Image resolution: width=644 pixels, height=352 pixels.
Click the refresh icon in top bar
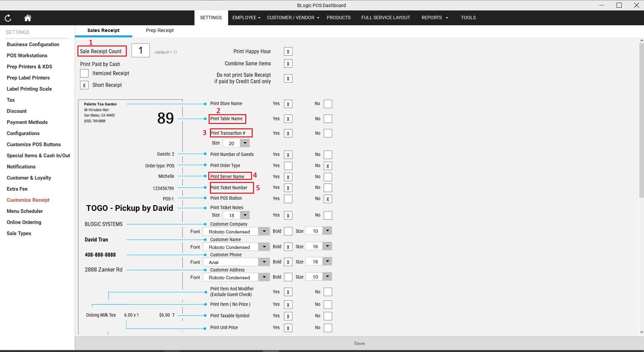8,18
